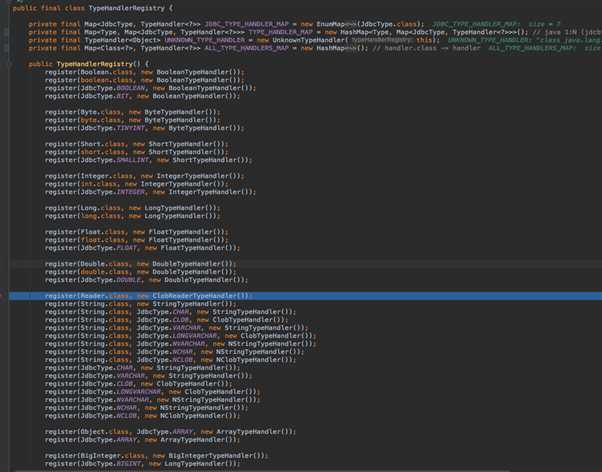Click the String.class JdbcType.CHAR register line
The height and width of the screenshot is (472, 602).
170,312
